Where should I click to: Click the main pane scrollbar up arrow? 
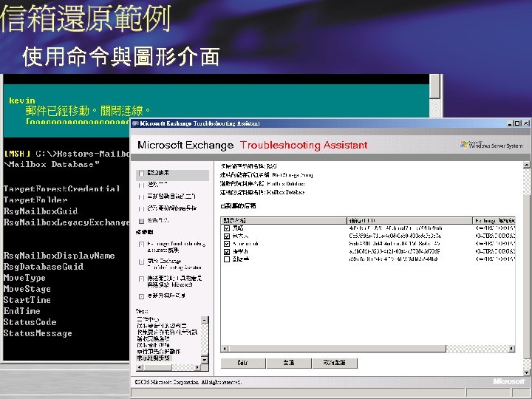(x=526, y=166)
